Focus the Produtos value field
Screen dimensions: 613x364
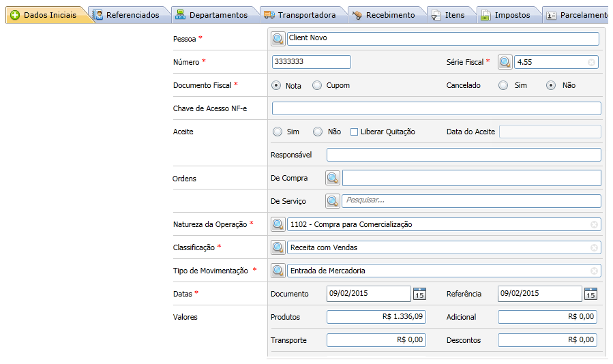click(376, 317)
